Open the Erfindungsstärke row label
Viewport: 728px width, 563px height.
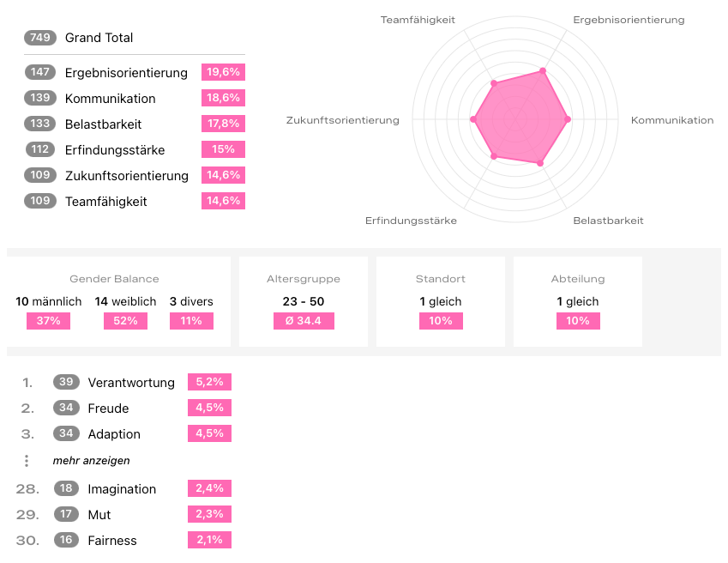[x=115, y=150]
